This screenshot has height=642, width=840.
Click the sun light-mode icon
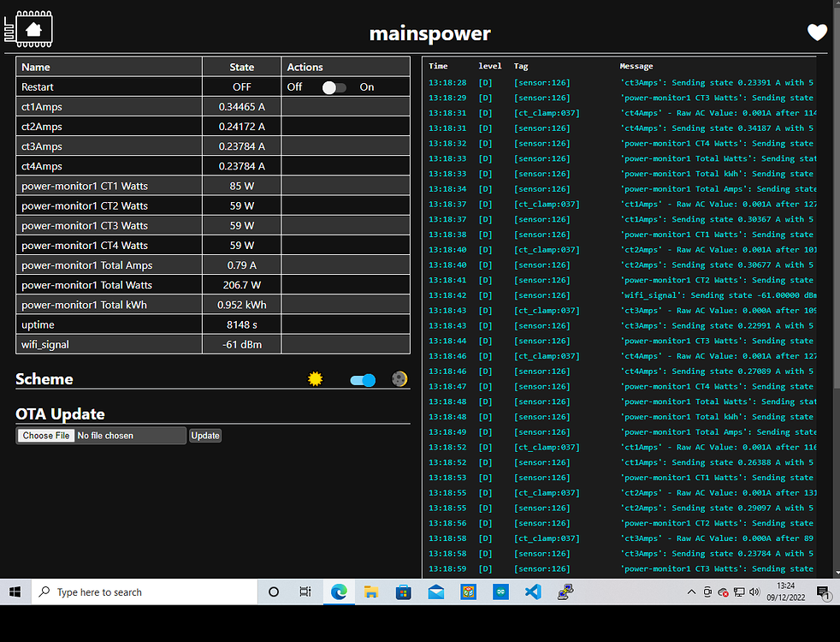point(316,379)
